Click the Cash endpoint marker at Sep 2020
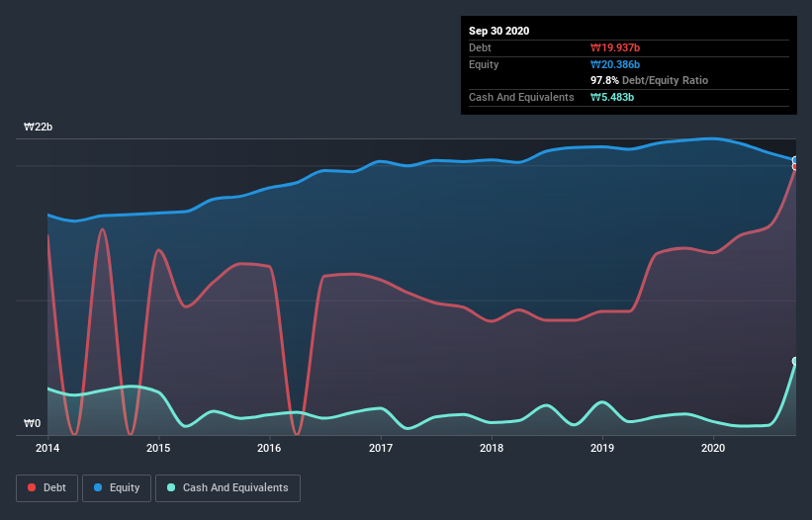 click(795, 361)
